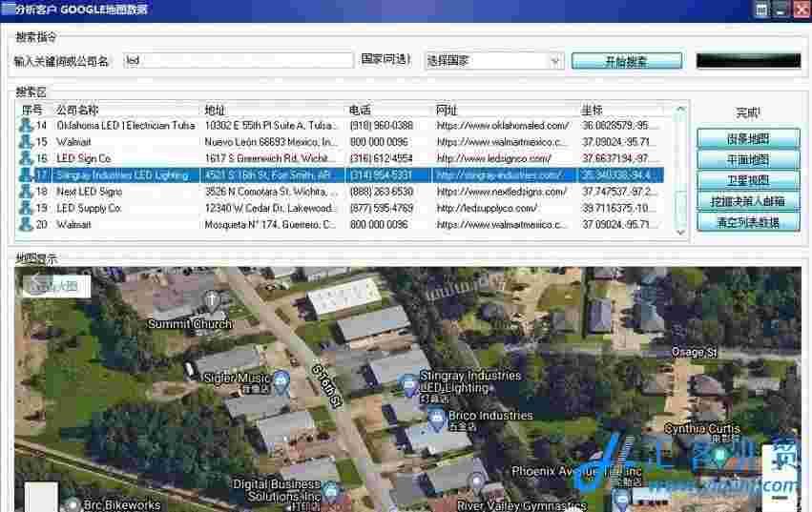Select the LED Sign Co company name
The width and height of the screenshot is (812, 512).
coord(84,158)
